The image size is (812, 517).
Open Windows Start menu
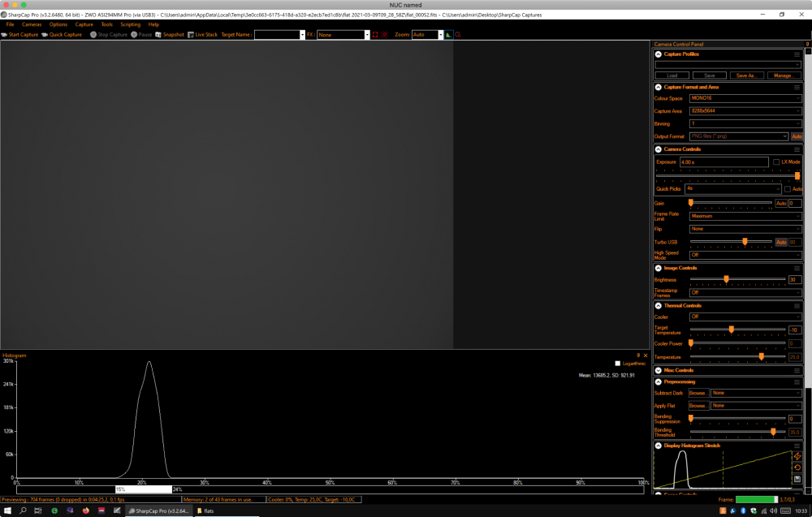(x=7, y=511)
